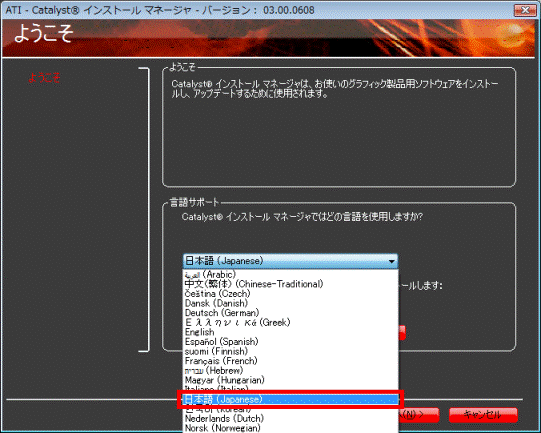Open the language dropdown arrow
The image size is (541, 433).
coord(391,261)
